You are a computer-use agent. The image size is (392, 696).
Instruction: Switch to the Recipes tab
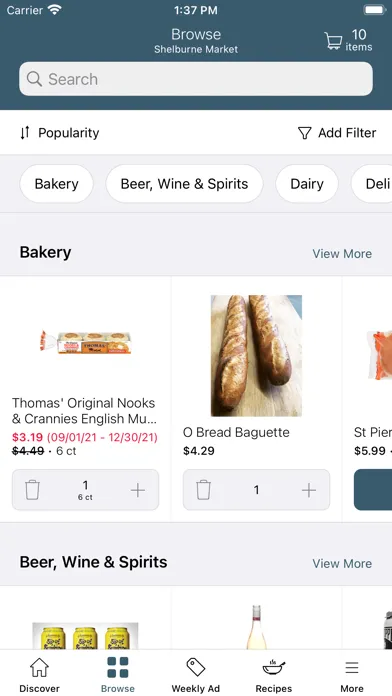(273, 675)
